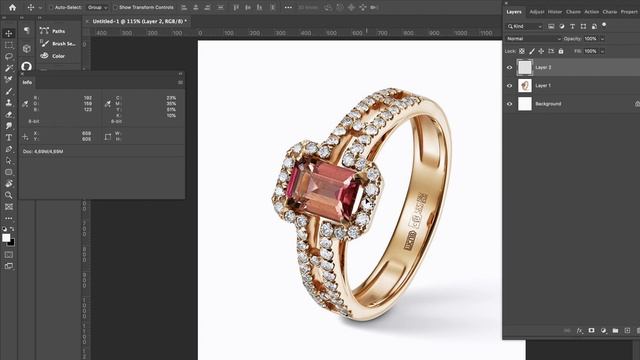Image resolution: width=640 pixels, height=360 pixels.
Task: Toggle lock transparent pixels
Action: 522,51
